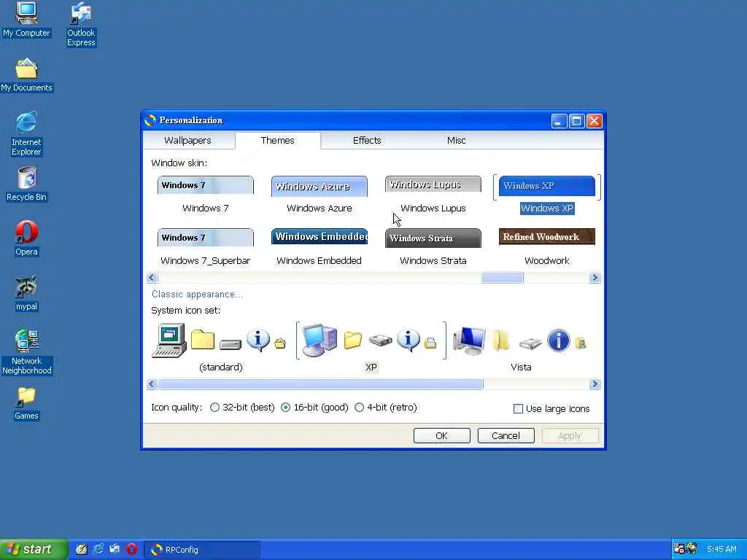Select 16-bit (good) icon quality
The height and width of the screenshot is (560, 747).
314,408
